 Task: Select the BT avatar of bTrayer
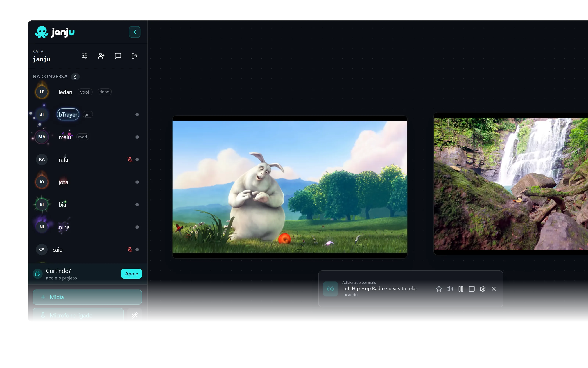pos(42,114)
